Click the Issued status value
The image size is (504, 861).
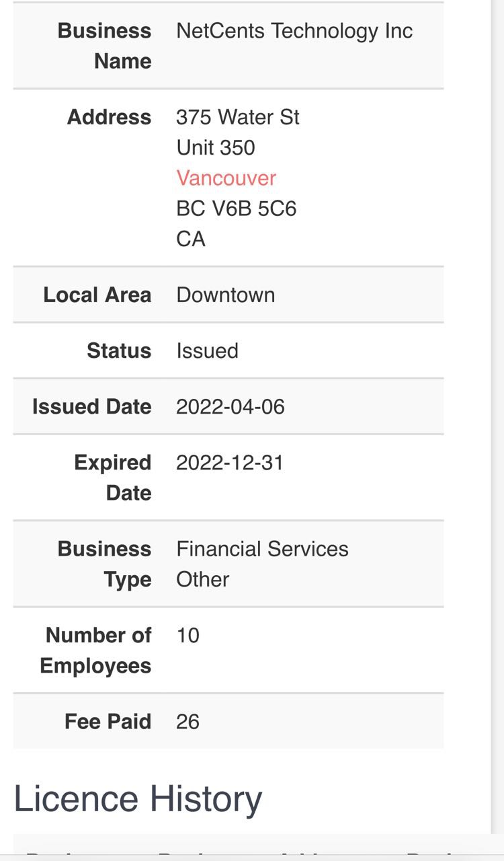[207, 350]
